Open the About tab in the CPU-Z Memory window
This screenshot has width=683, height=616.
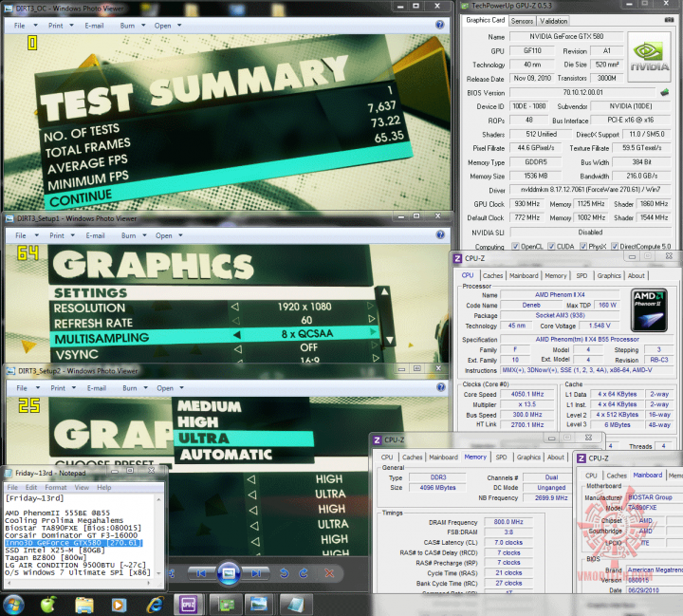tap(555, 457)
